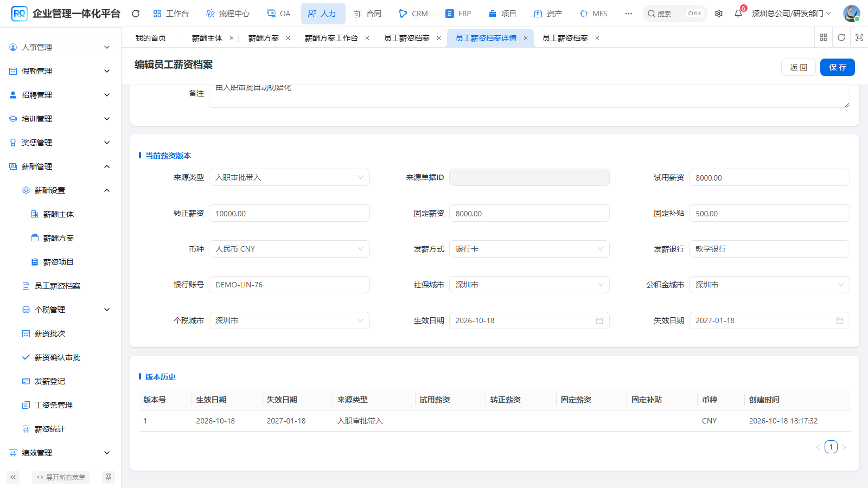Close the 薪酬方案工作台 tab
This screenshot has height=488, width=868.
point(367,38)
